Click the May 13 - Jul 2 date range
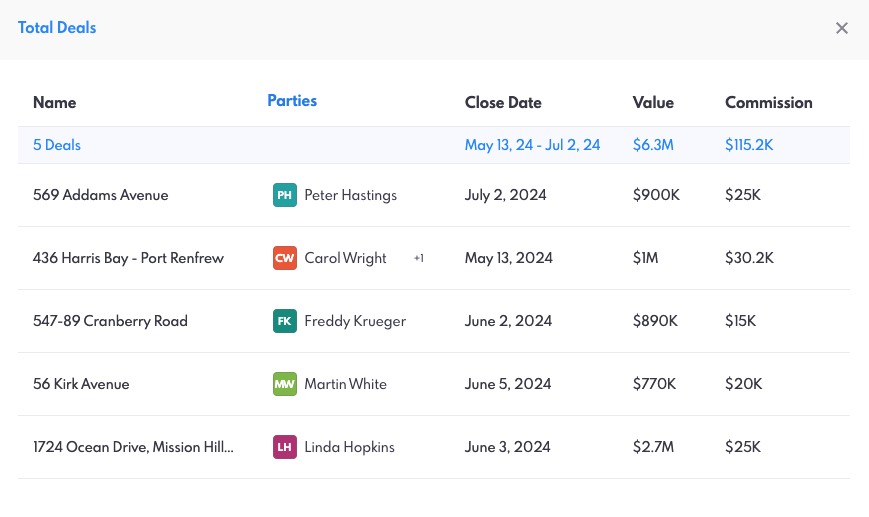Image resolution: width=869 pixels, height=517 pixels. point(532,145)
